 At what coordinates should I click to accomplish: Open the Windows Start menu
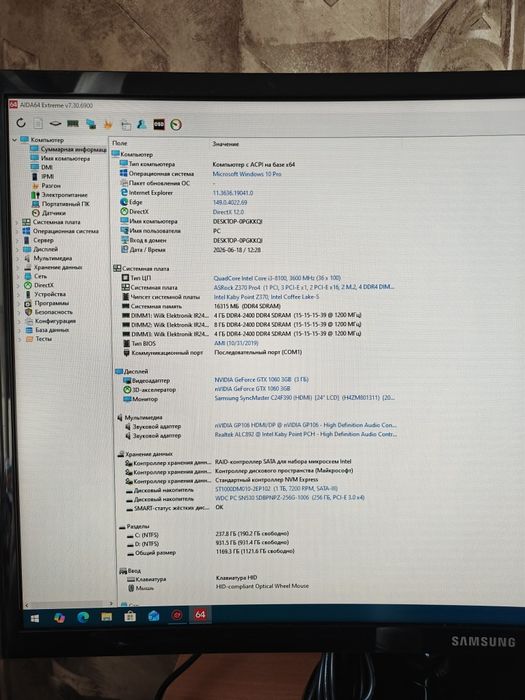point(34,618)
